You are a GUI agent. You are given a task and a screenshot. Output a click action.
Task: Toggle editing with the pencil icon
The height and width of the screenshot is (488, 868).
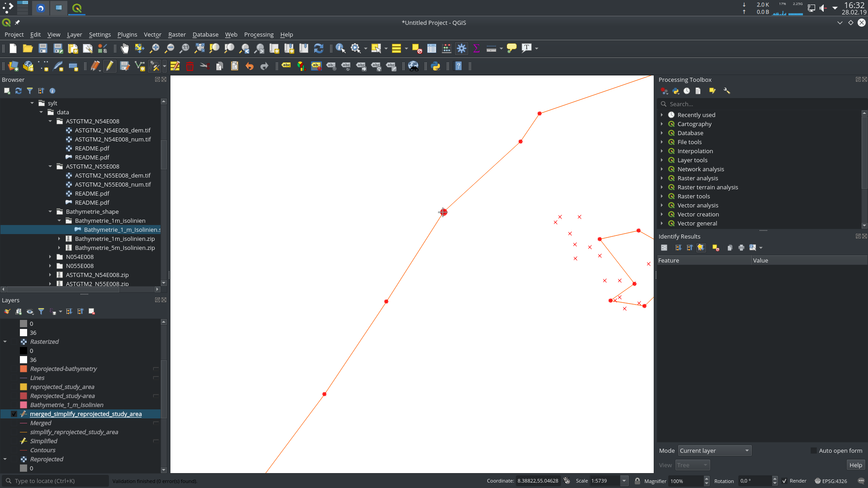(110, 66)
